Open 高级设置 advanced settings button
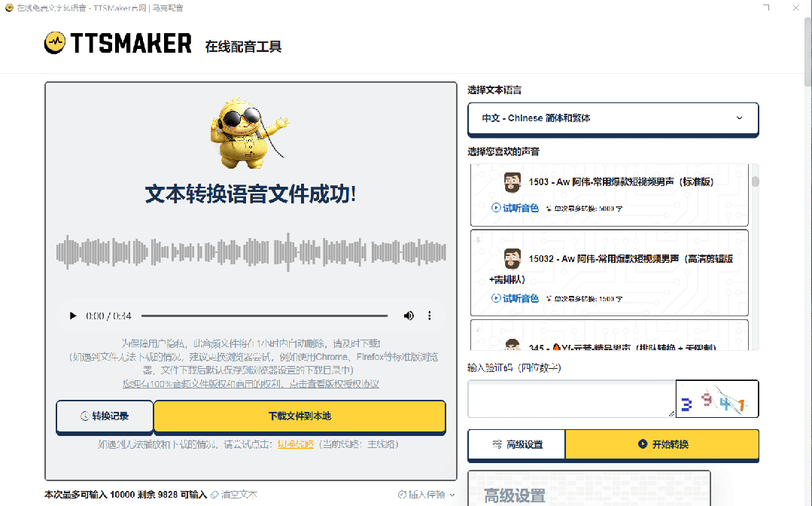 pyautogui.click(x=517, y=444)
